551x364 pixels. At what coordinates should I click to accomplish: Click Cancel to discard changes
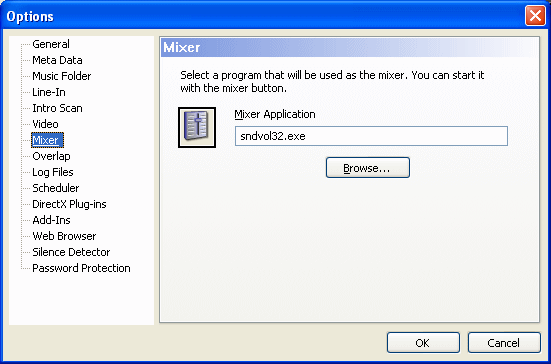504,343
